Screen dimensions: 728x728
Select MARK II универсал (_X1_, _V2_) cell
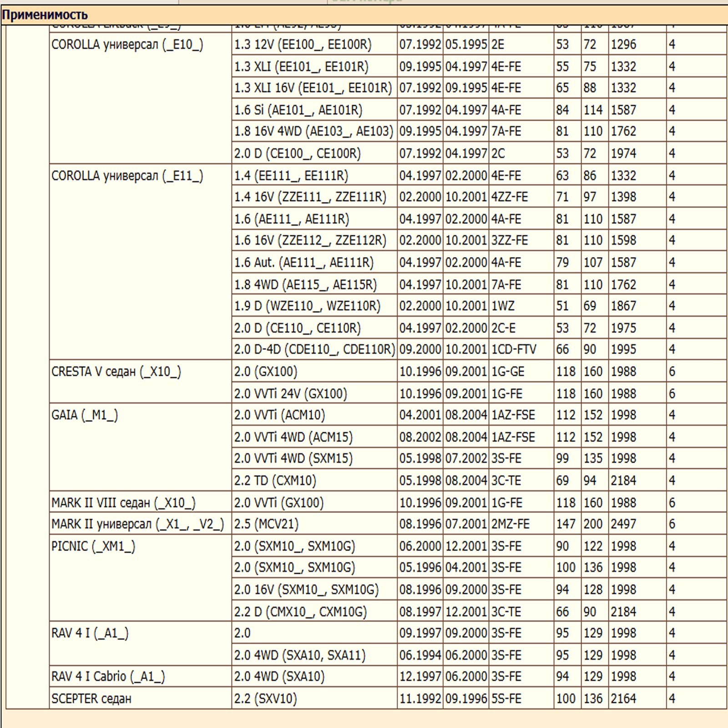click(x=137, y=524)
